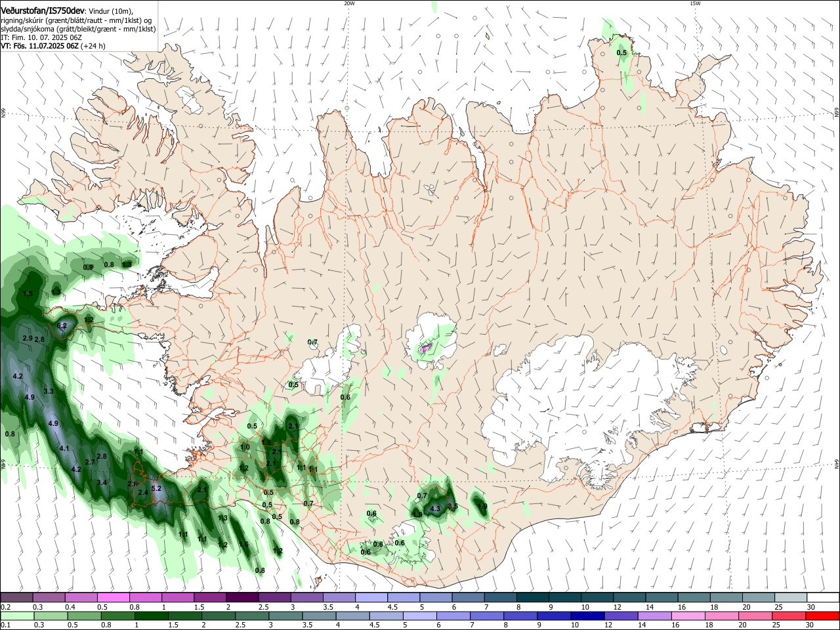
Task: Pick the bright red swatch at 30 on the lower scale
Action: (x=823, y=616)
